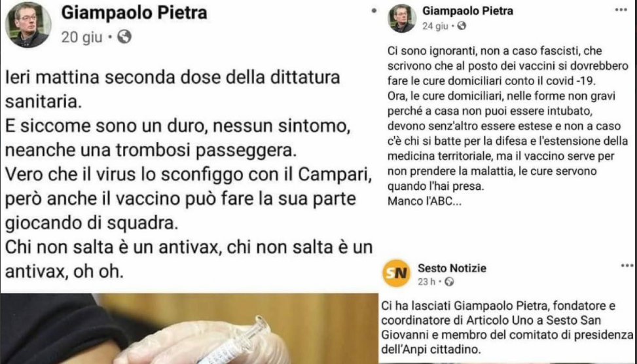Open the syringe vaccination photo
The height and width of the screenshot is (364, 637).
(x=189, y=328)
